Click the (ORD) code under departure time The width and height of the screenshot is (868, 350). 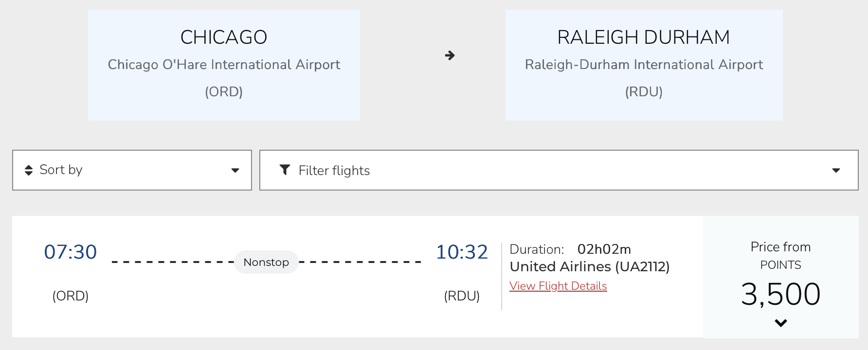[x=71, y=295]
